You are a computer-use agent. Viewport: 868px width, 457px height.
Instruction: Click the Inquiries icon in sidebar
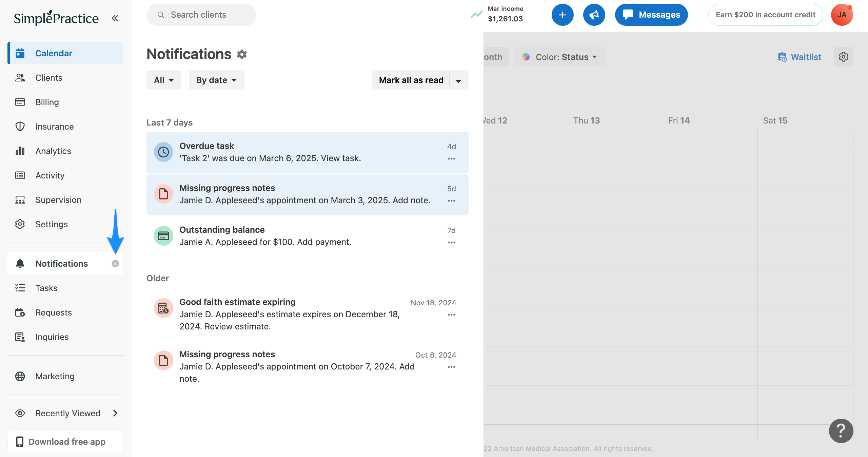click(20, 337)
